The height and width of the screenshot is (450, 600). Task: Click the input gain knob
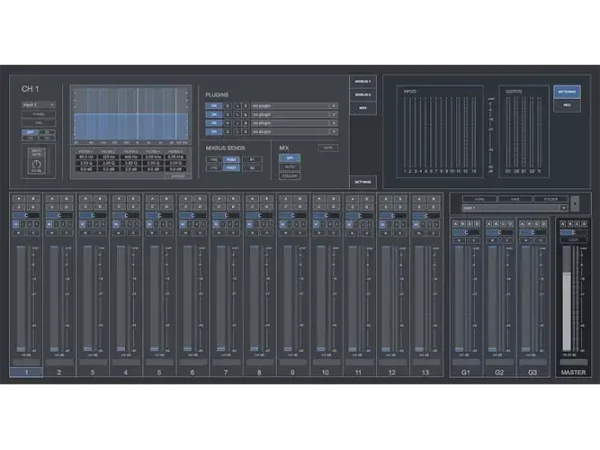[x=37, y=164]
